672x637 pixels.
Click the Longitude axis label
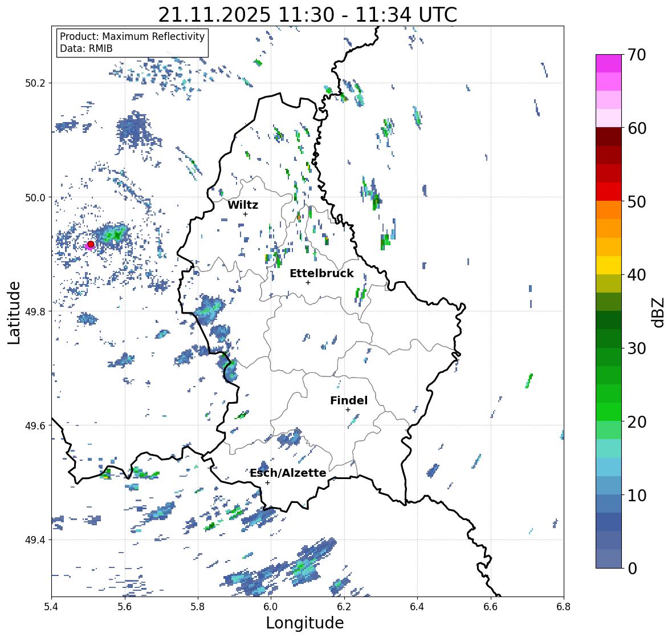305,623
